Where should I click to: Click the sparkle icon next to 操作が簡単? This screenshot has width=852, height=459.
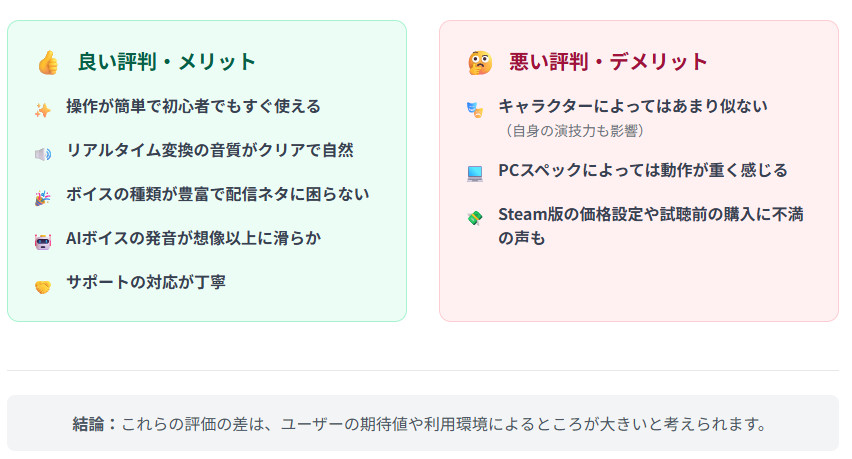click(42, 110)
